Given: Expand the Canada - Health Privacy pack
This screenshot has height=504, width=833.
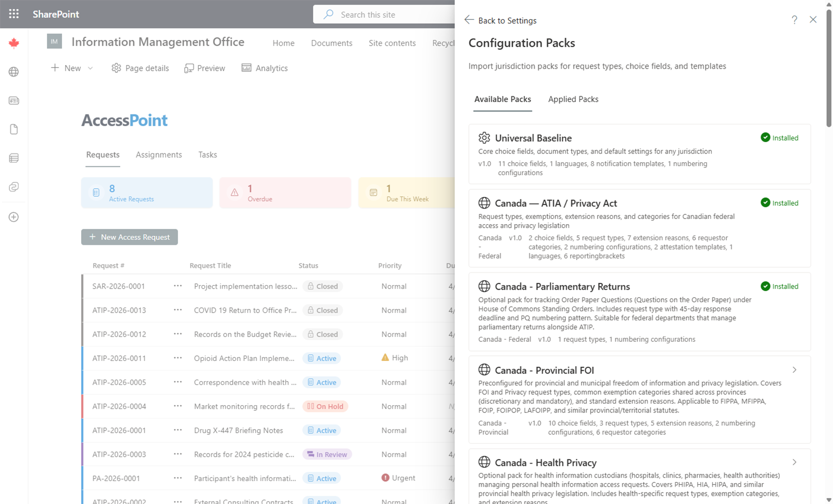Looking at the screenshot, I should click(794, 462).
